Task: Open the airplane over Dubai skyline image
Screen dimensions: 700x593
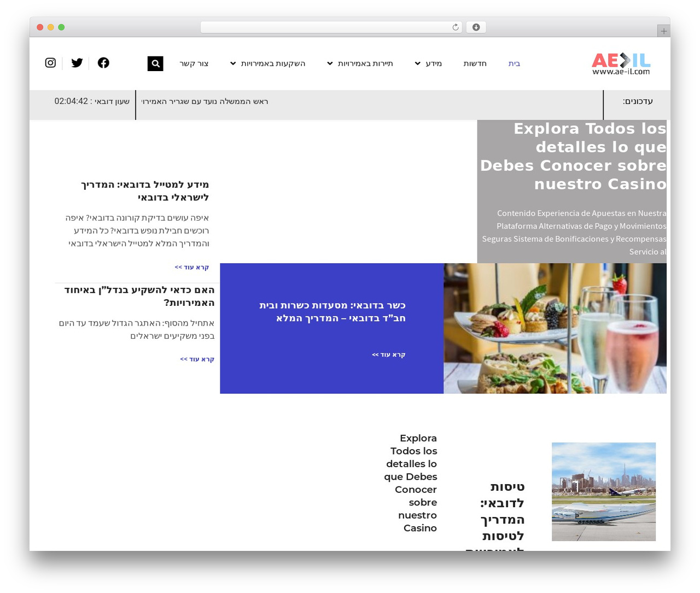Action: 604,492
